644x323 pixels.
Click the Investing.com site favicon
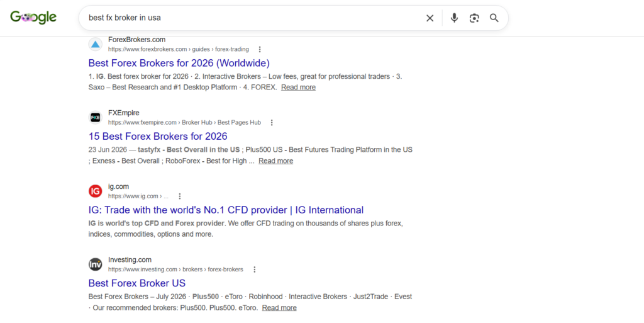click(x=96, y=264)
